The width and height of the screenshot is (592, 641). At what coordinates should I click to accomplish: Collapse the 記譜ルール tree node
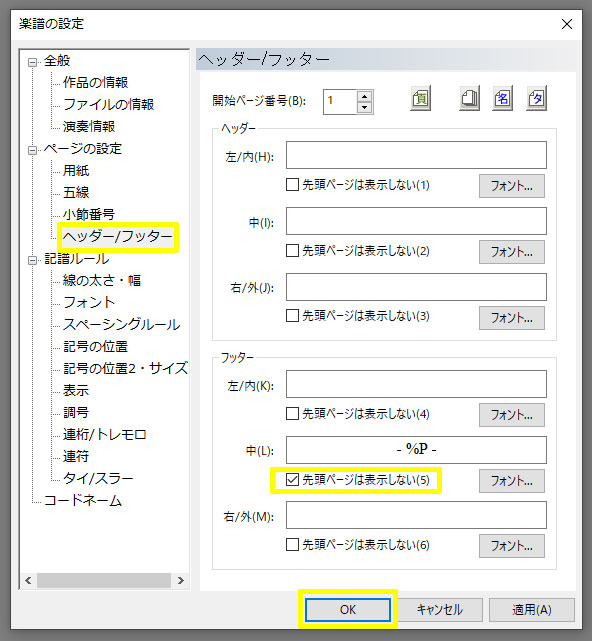click(32, 260)
